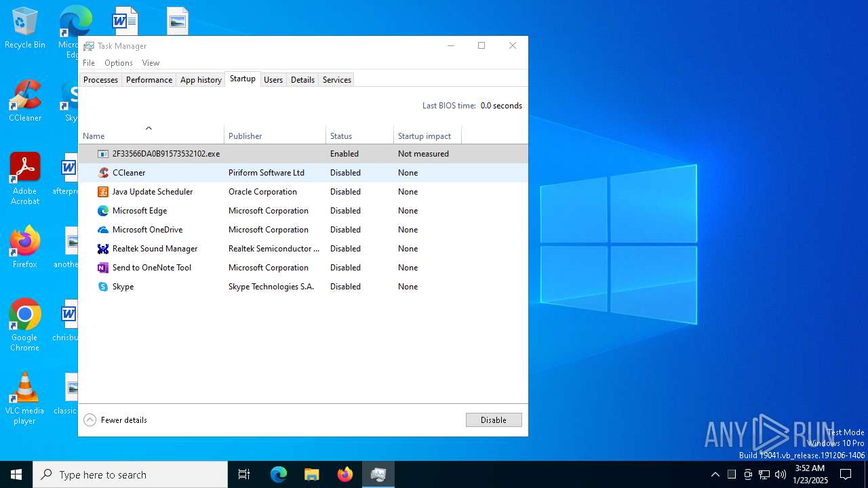
Task: Show hidden system tray icons
Action: [715, 474]
